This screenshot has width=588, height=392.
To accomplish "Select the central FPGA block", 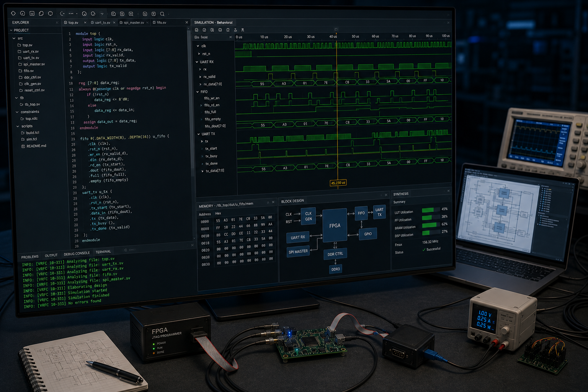I will click(335, 225).
